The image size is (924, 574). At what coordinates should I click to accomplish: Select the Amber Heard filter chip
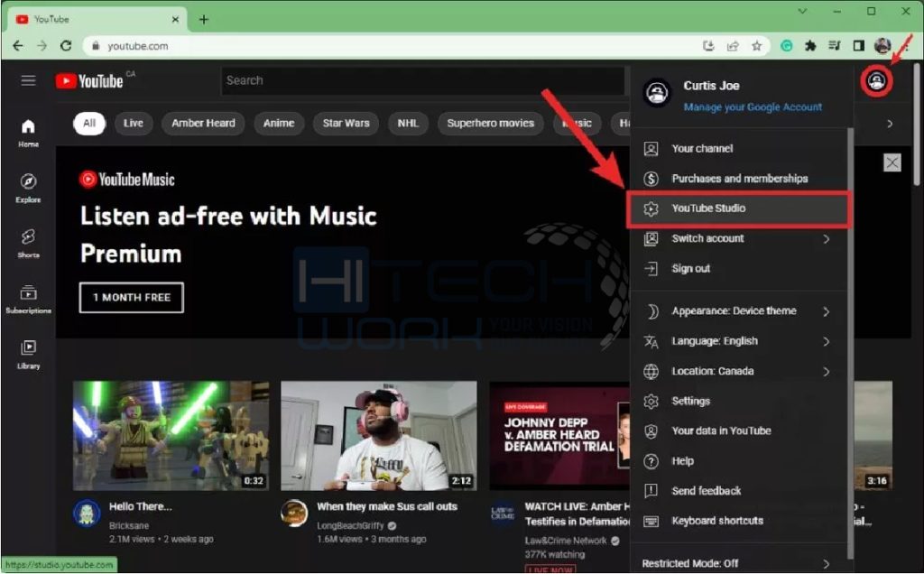tap(203, 123)
